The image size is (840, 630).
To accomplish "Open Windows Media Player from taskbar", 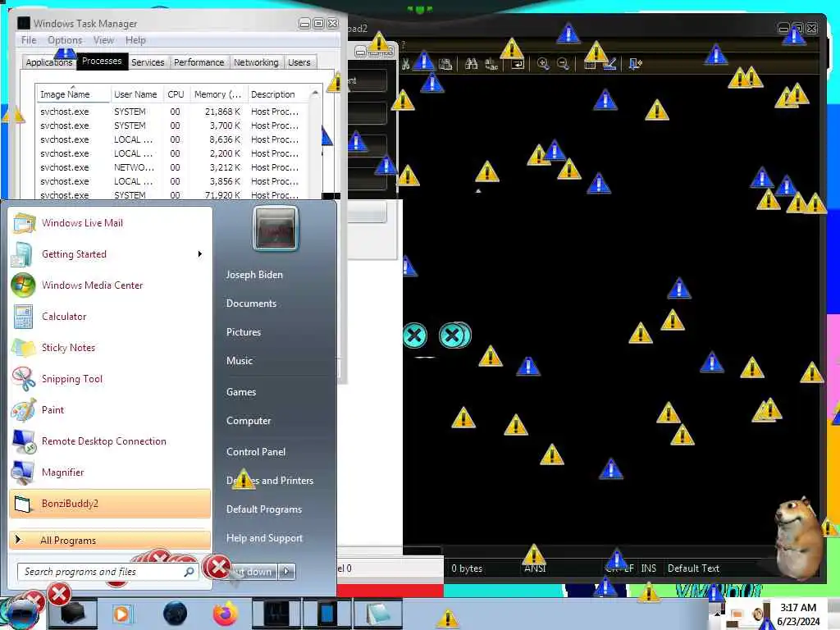I will pos(121,614).
